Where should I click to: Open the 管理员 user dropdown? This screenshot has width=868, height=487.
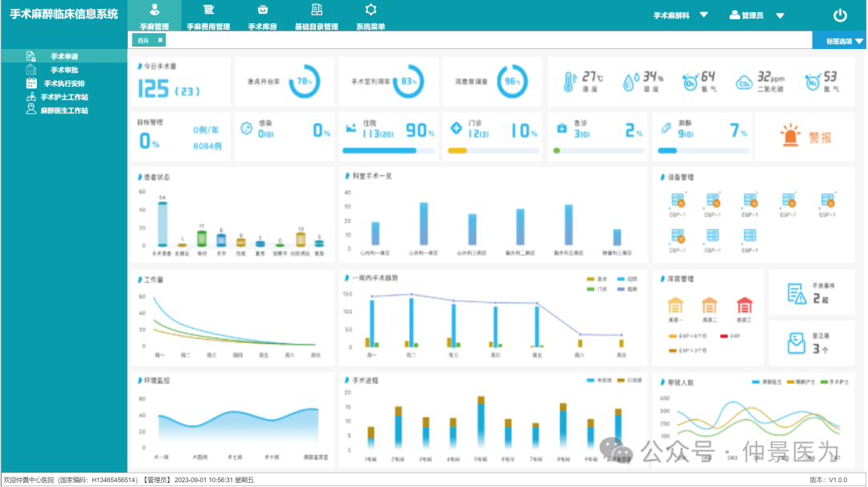(x=780, y=15)
